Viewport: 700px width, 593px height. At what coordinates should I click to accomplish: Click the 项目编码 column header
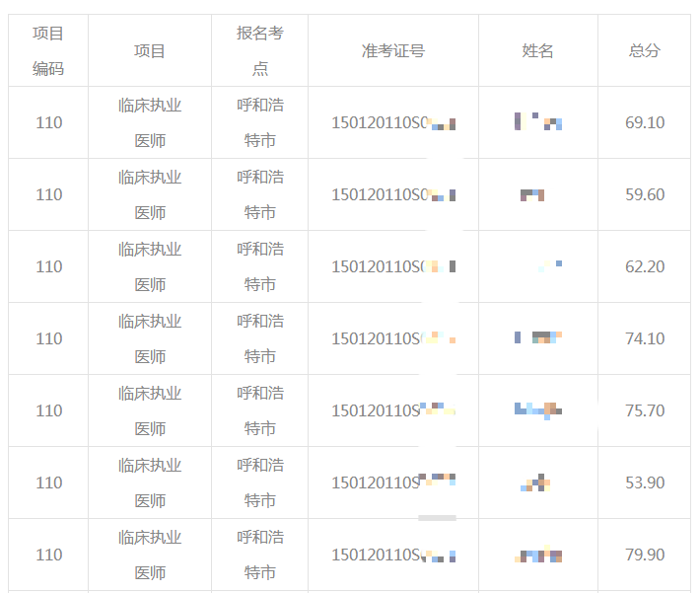[48, 50]
